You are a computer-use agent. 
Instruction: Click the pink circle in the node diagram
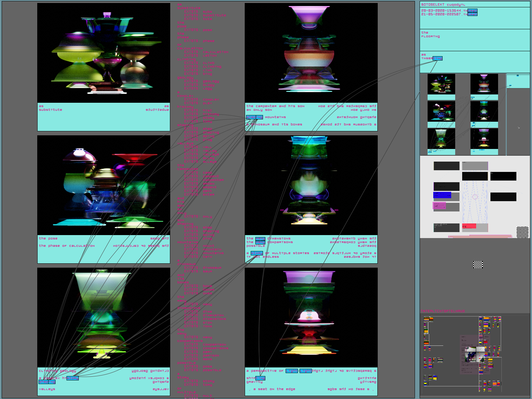pyautogui.click(x=475, y=197)
